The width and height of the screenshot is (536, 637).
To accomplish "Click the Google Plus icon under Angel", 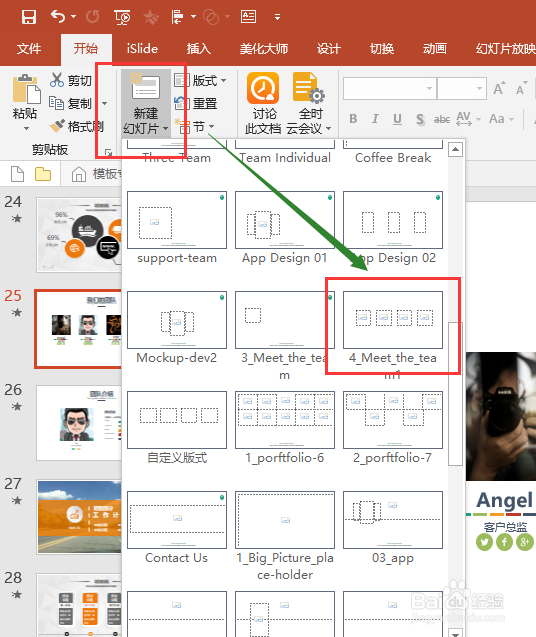I will point(525,542).
